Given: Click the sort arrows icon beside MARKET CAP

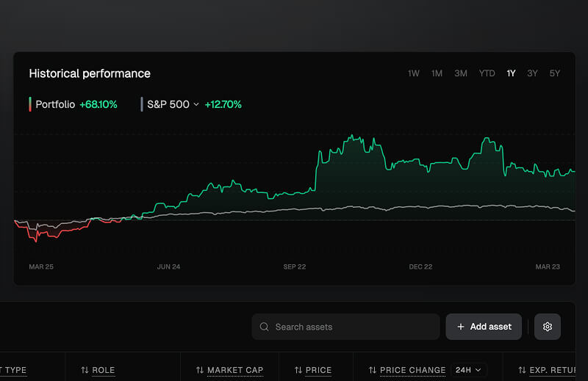Looking at the screenshot, I should (199, 370).
